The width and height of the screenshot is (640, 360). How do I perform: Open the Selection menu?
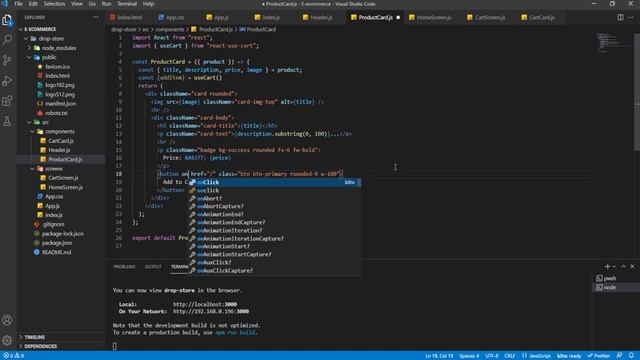coord(54,4)
